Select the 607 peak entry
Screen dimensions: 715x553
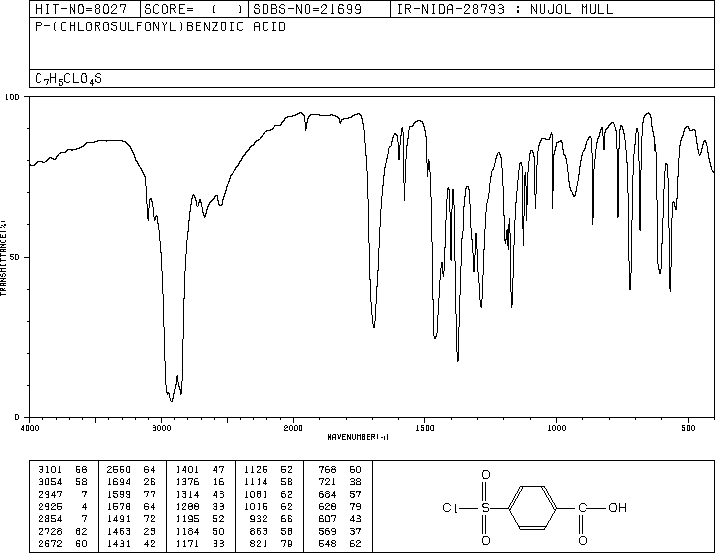[340, 519]
